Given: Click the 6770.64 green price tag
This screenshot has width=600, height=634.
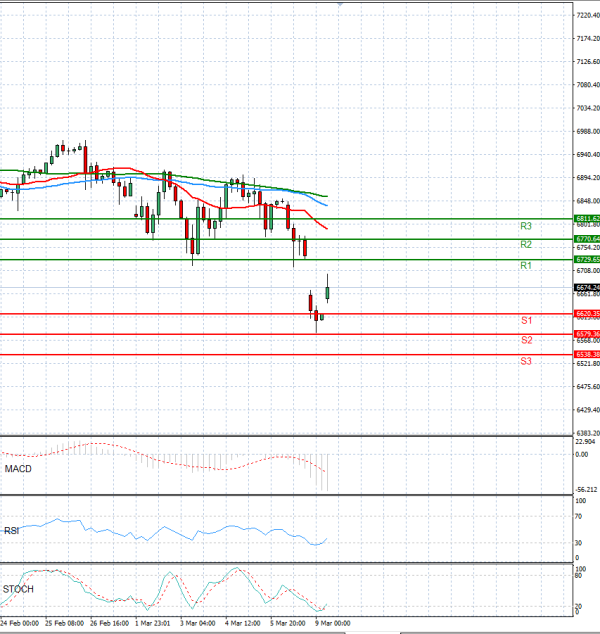Looking at the screenshot, I should (x=587, y=240).
